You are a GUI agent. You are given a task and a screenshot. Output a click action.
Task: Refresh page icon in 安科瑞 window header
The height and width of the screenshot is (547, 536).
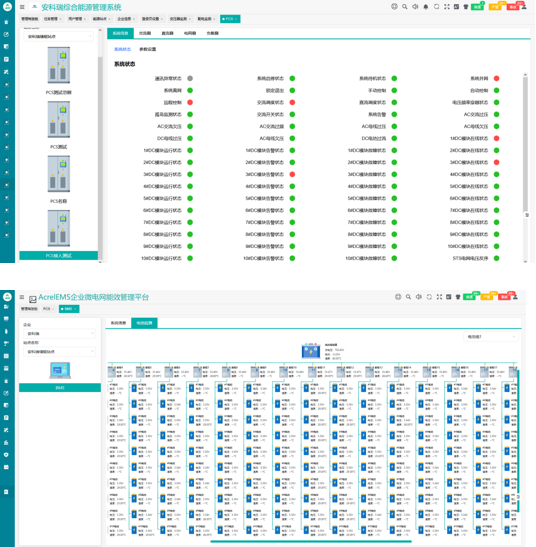point(436,7)
